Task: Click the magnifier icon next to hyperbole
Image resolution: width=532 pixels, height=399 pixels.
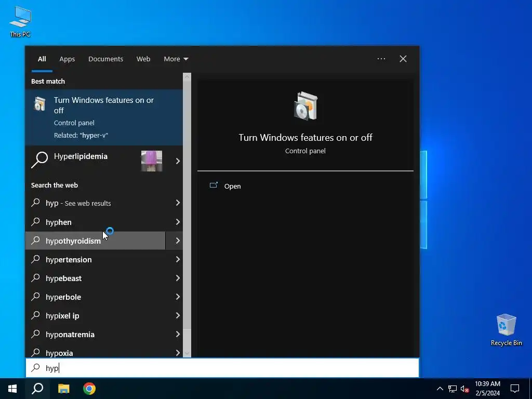Action: [36, 296]
